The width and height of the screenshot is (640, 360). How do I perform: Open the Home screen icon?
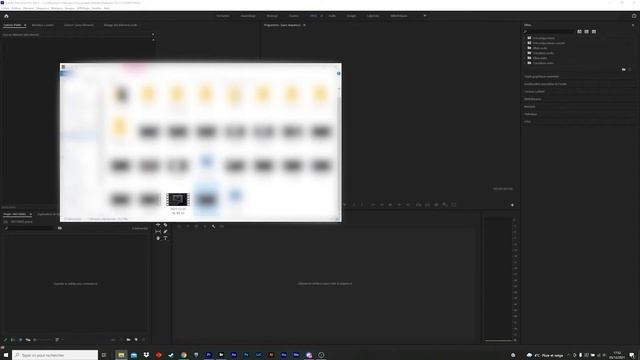coord(6,16)
